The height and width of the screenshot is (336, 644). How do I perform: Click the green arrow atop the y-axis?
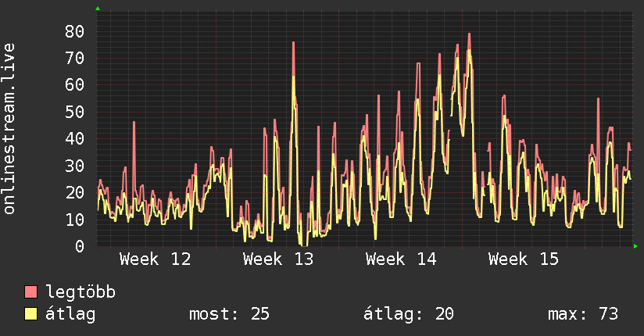tap(98, 9)
